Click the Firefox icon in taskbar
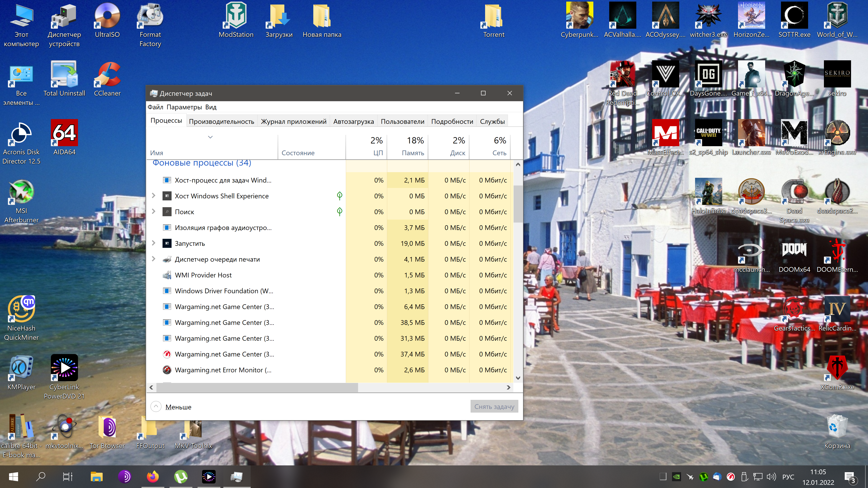Viewport: 868px width, 488px height. click(x=153, y=476)
